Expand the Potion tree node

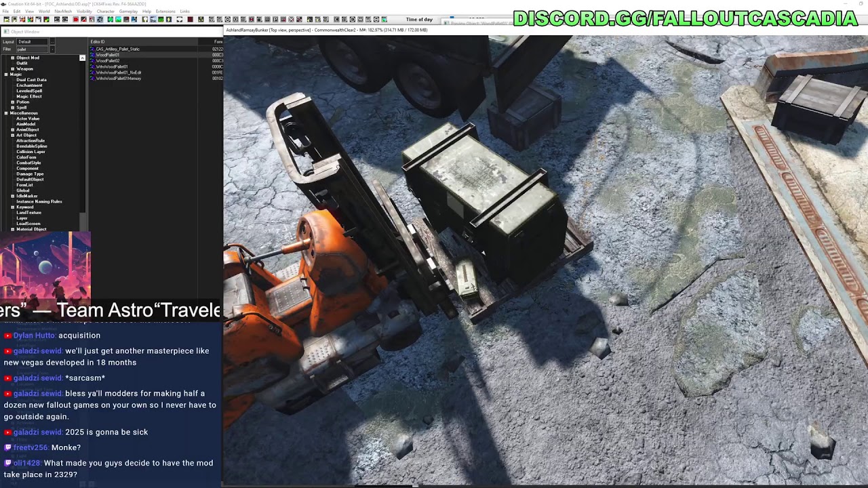pyautogui.click(x=12, y=102)
